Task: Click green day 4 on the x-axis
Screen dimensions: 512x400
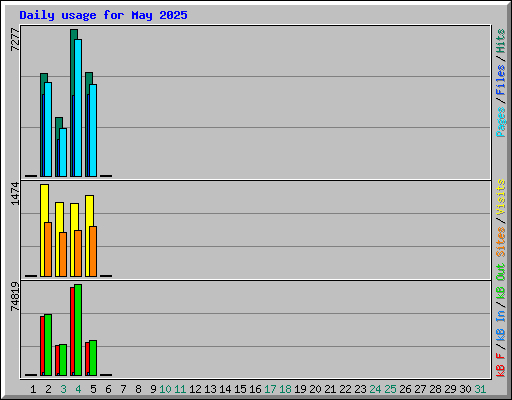Action: click(78, 389)
